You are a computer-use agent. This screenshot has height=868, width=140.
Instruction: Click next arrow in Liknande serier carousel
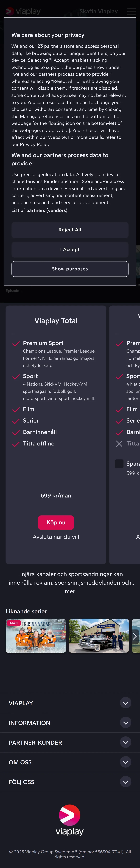[135, 636]
